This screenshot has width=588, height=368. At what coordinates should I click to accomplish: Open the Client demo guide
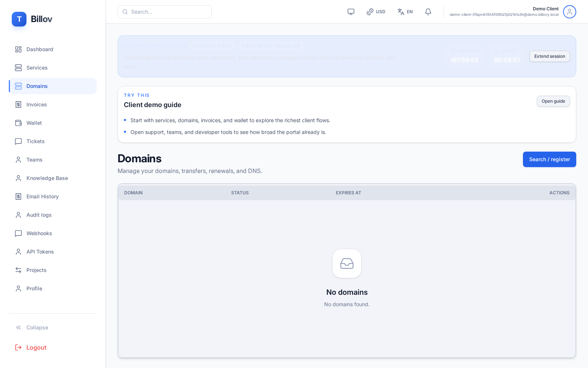[x=553, y=101]
